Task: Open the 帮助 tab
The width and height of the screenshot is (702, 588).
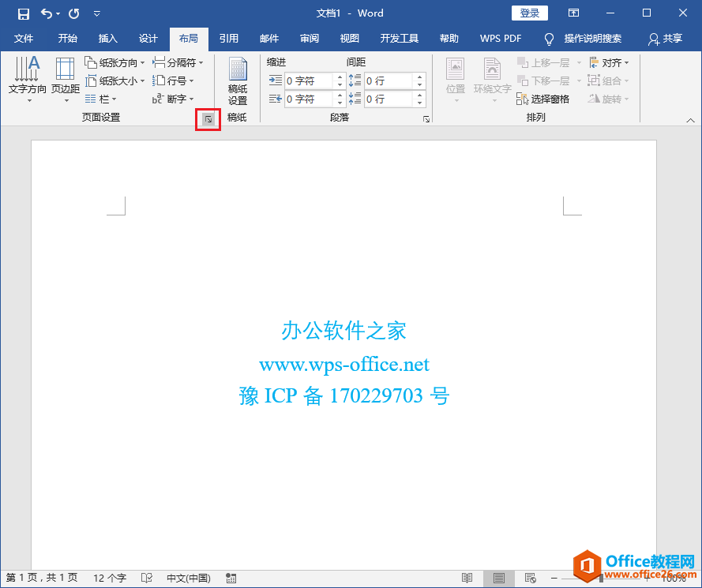Action: coord(449,39)
